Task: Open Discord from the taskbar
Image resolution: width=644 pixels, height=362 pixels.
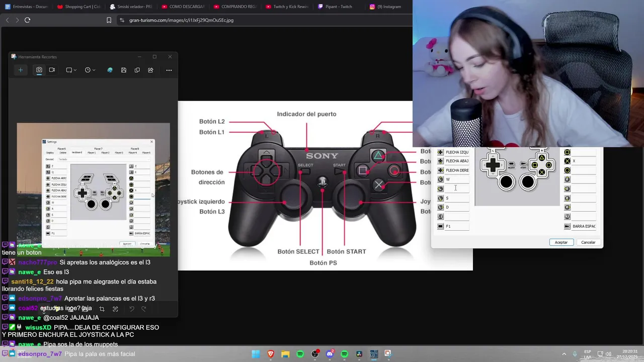Action: pyautogui.click(x=330, y=354)
